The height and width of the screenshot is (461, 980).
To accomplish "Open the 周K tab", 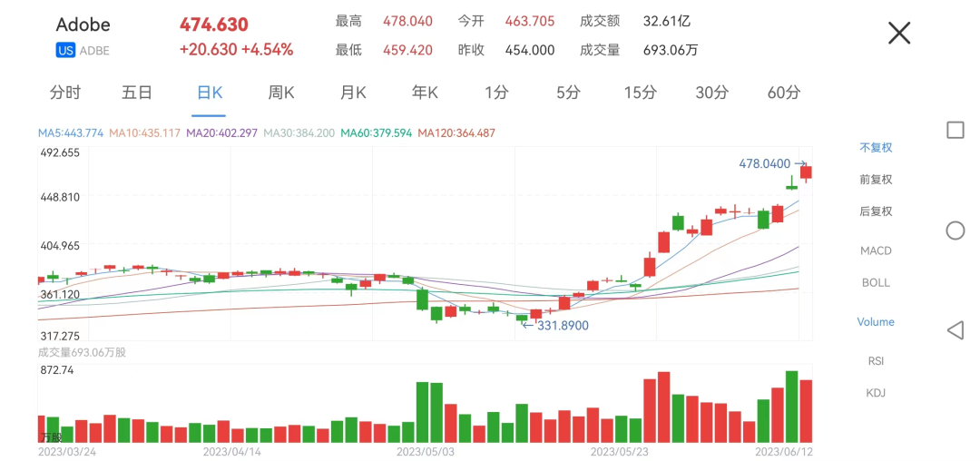I will (x=280, y=93).
